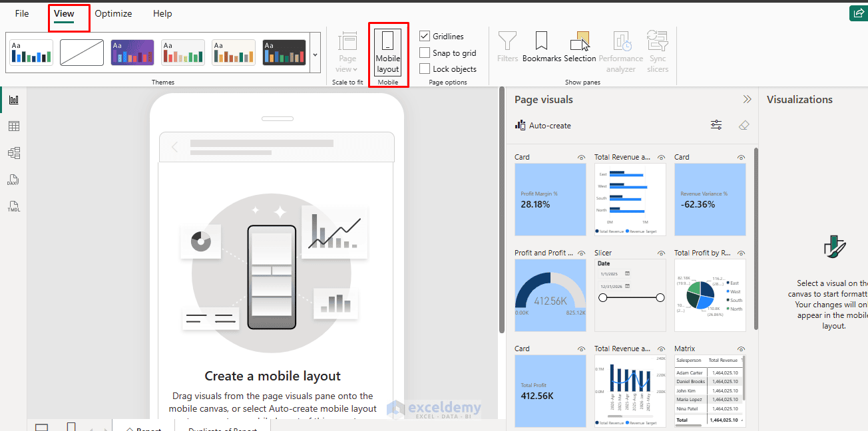Toggle visibility of the Profit and Profit gauge
The height and width of the screenshot is (431, 868).
point(581,253)
